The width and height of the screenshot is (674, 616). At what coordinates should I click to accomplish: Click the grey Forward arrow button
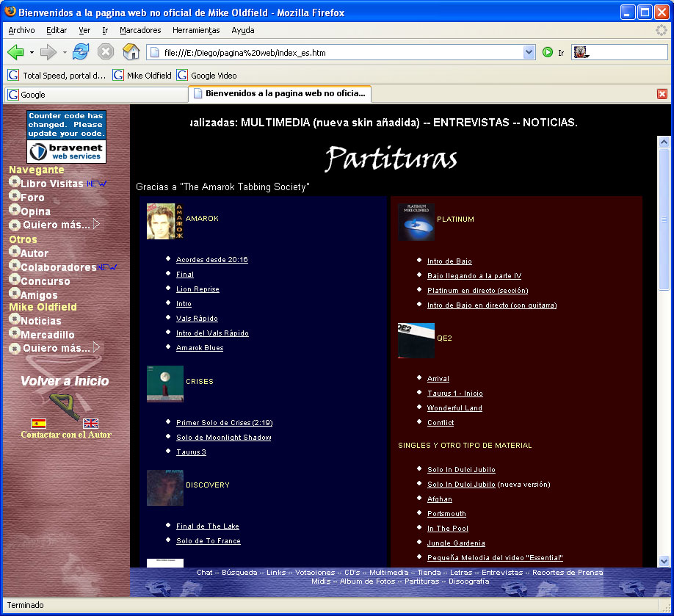tap(48, 52)
